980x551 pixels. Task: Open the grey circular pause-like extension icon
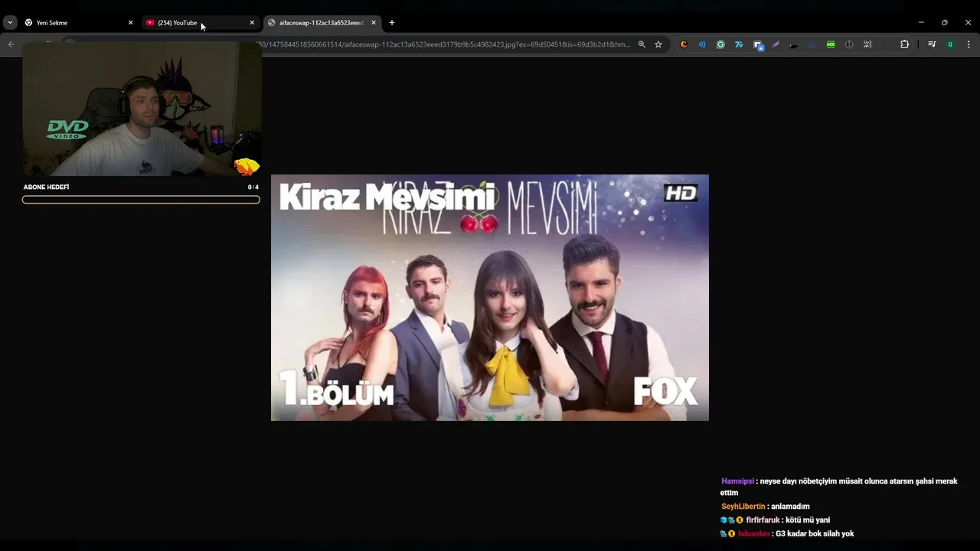(849, 44)
